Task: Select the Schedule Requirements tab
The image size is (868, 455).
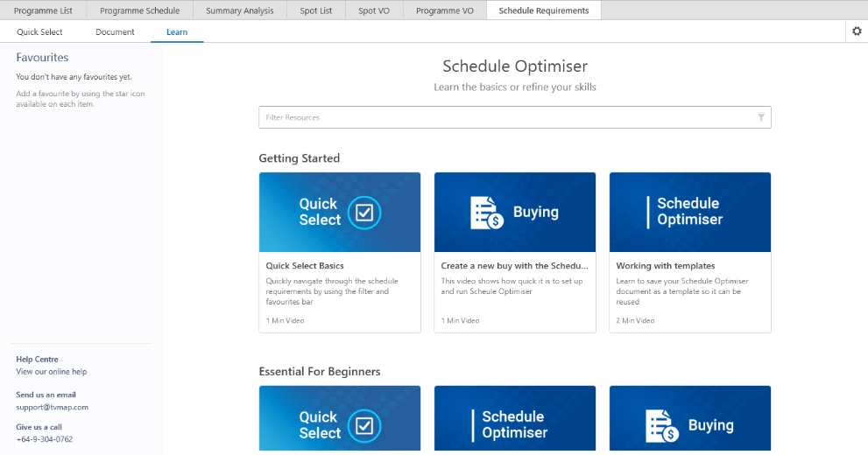Action: click(544, 10)
